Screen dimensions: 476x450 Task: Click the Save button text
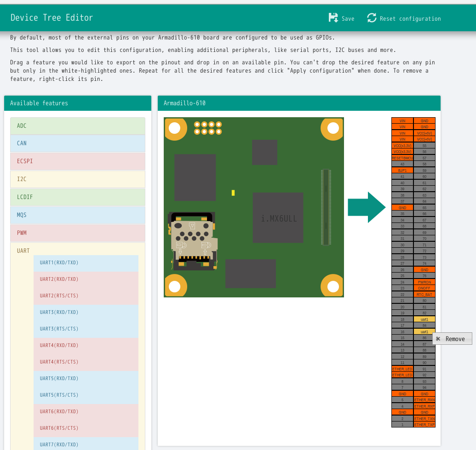coord(348,19)
